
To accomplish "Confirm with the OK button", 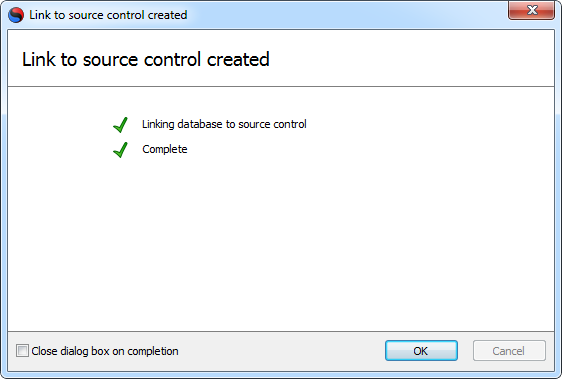I will click(421, 351).
